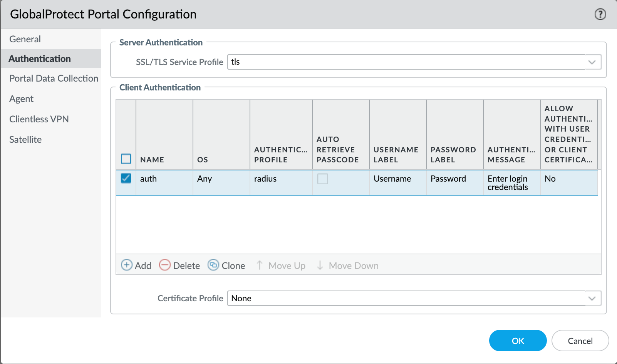The width and height of the screenshot is (617, 364).
Task: Click the Clone icon
Action: click(213, 265)
